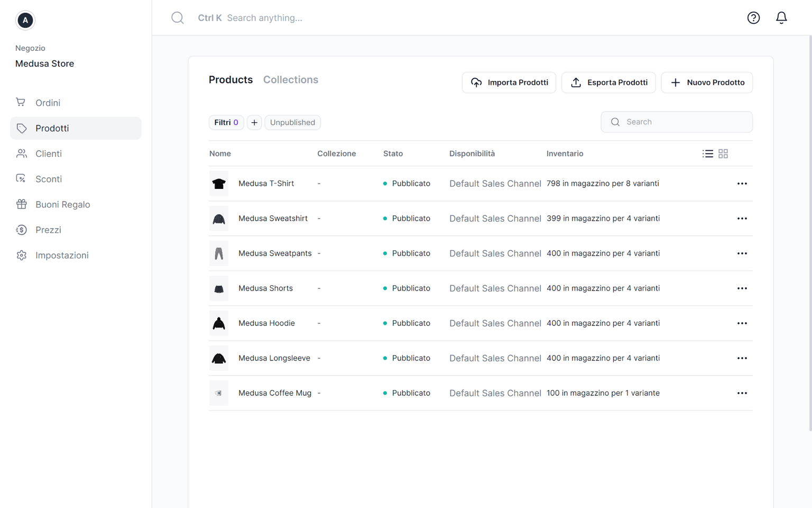Go to Ordini in the sidebar

(76, 103)
